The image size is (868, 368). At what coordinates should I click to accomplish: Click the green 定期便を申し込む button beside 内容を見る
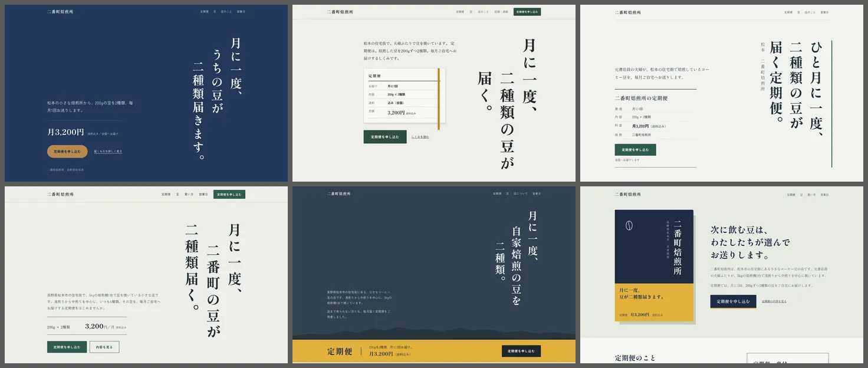pos(67,347)
